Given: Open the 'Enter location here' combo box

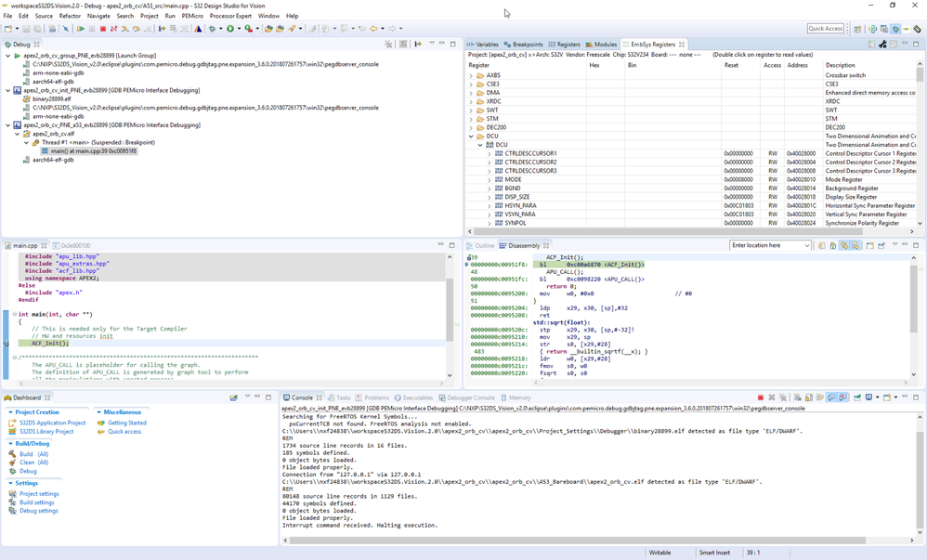Looking at the screenshot, I should [x=807, y=246].
